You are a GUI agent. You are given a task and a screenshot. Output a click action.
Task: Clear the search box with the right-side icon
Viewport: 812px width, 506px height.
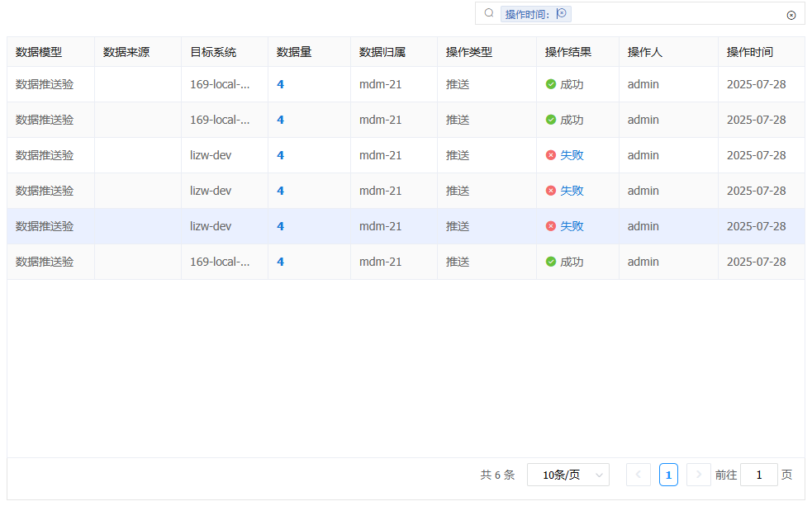tap(791, 15)
